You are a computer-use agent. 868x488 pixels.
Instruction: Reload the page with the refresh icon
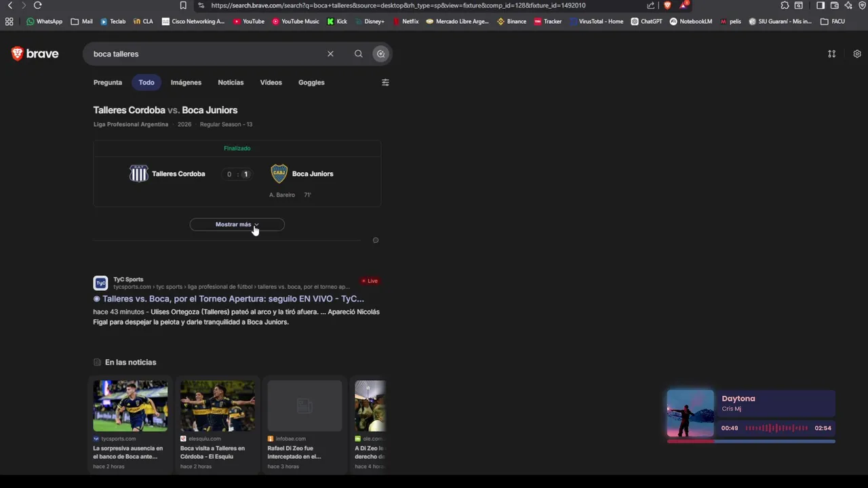[38, 5]
